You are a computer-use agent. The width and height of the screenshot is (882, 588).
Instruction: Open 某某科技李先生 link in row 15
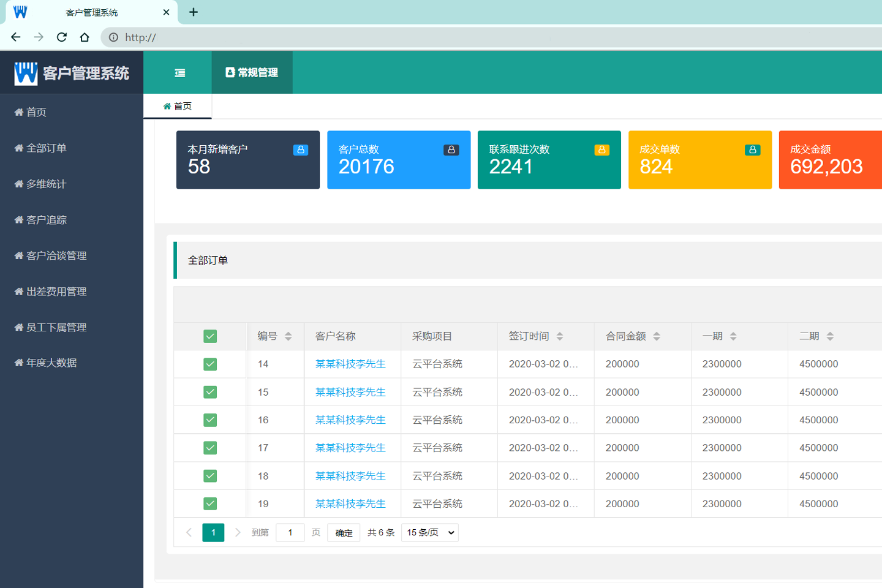tap(350, 392)
